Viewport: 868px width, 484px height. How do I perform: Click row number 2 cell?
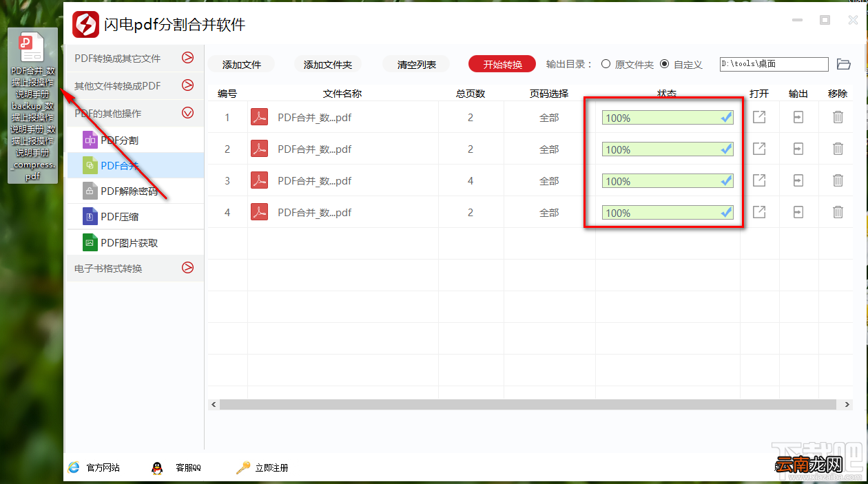click(x=227, y=149)
